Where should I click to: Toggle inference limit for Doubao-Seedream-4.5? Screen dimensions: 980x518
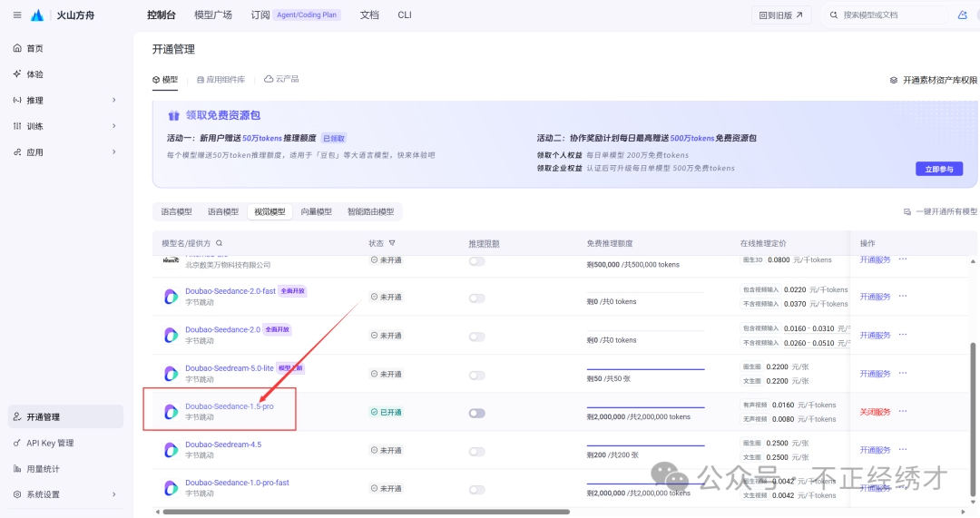click(477, 451)
